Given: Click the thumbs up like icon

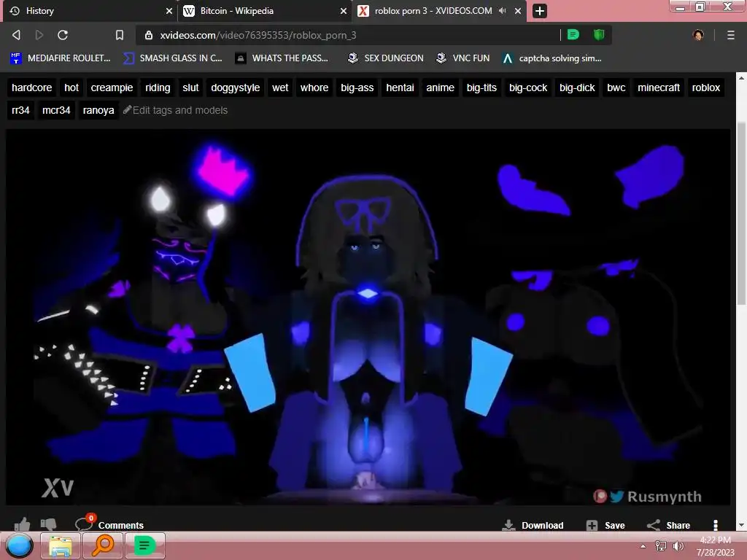Looking at the screenshot, I should pos(22,524).
